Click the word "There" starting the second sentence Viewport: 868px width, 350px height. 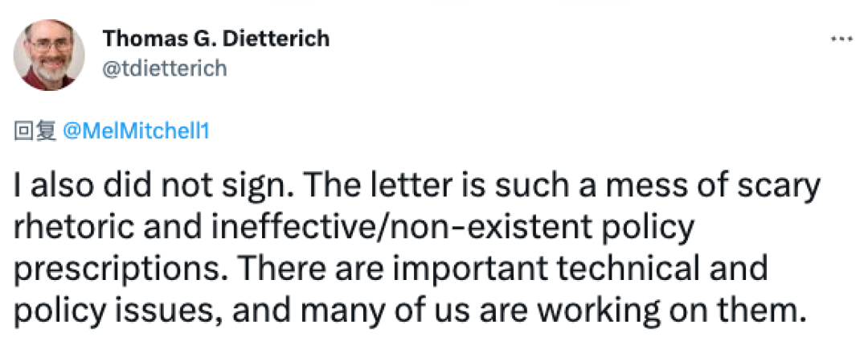284,270
